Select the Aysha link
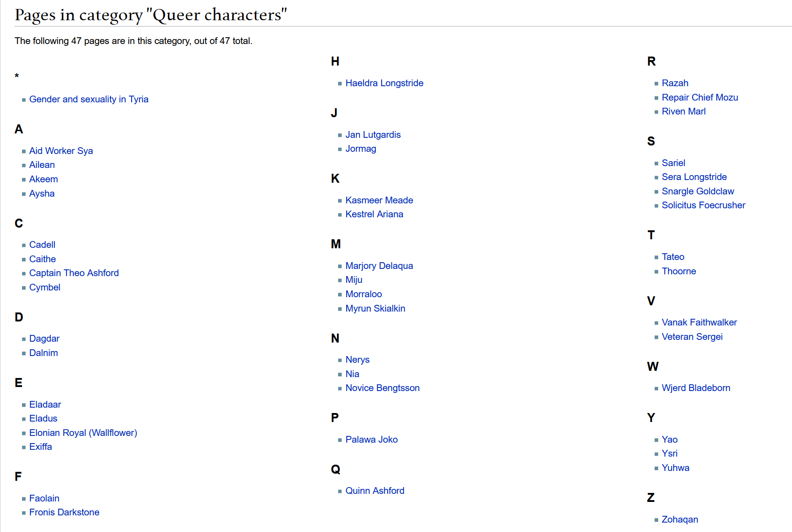 [x=42, y=193]
